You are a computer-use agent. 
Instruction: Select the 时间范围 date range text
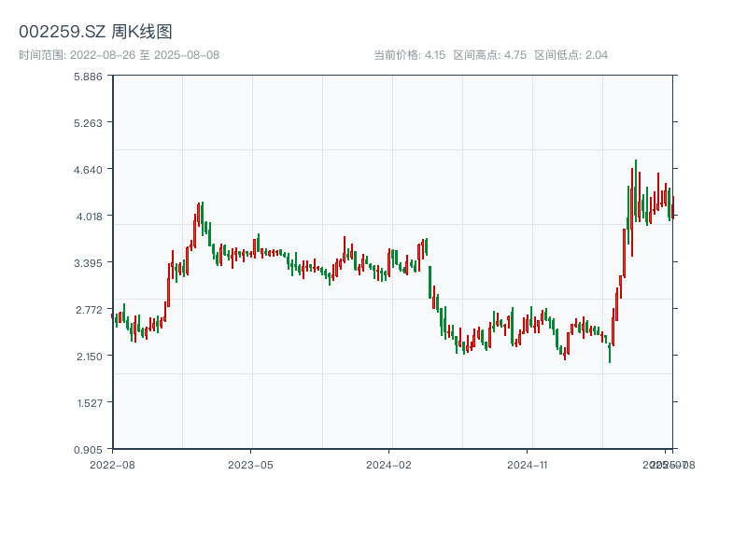119,55
